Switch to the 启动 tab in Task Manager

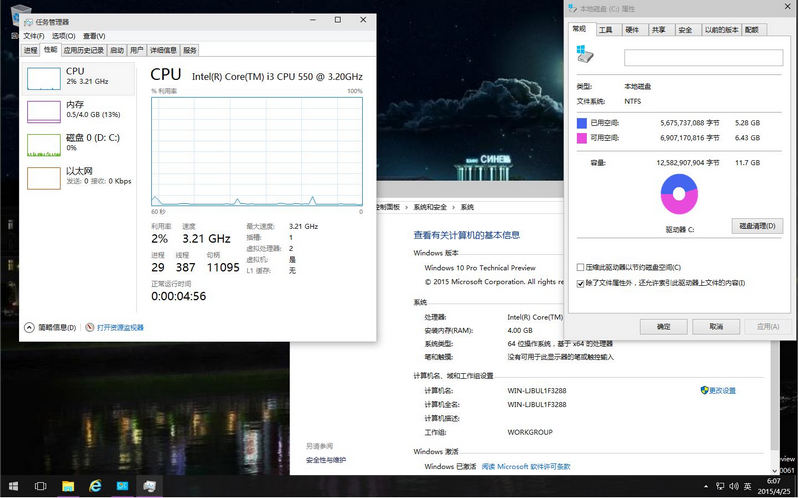(117, 50)
